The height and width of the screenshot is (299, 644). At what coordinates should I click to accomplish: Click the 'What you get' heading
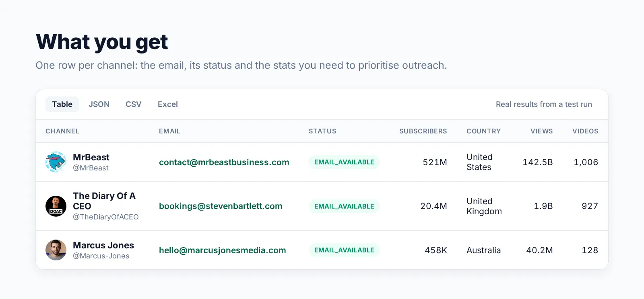tap(102, 42)
